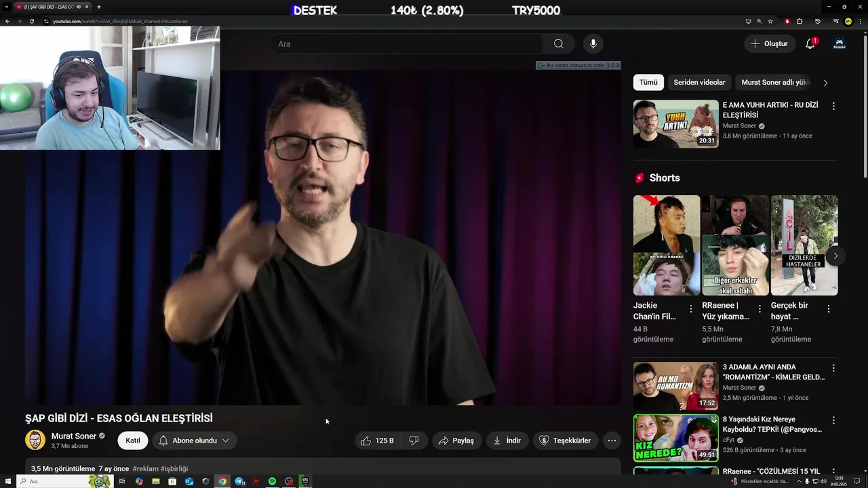Select the Tümü filter chip
Screen dimensions: 868x488
coord(648,82)
